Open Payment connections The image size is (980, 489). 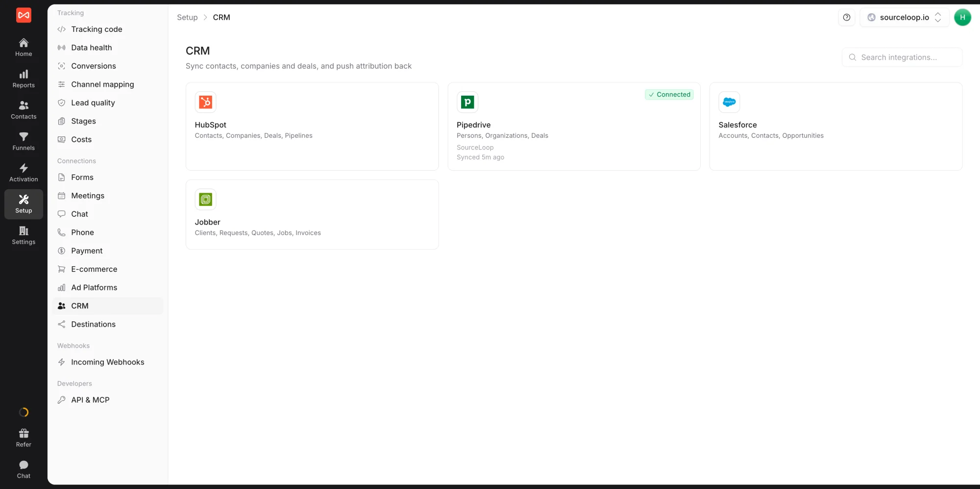pyautogui.click(x=108, y=251)
